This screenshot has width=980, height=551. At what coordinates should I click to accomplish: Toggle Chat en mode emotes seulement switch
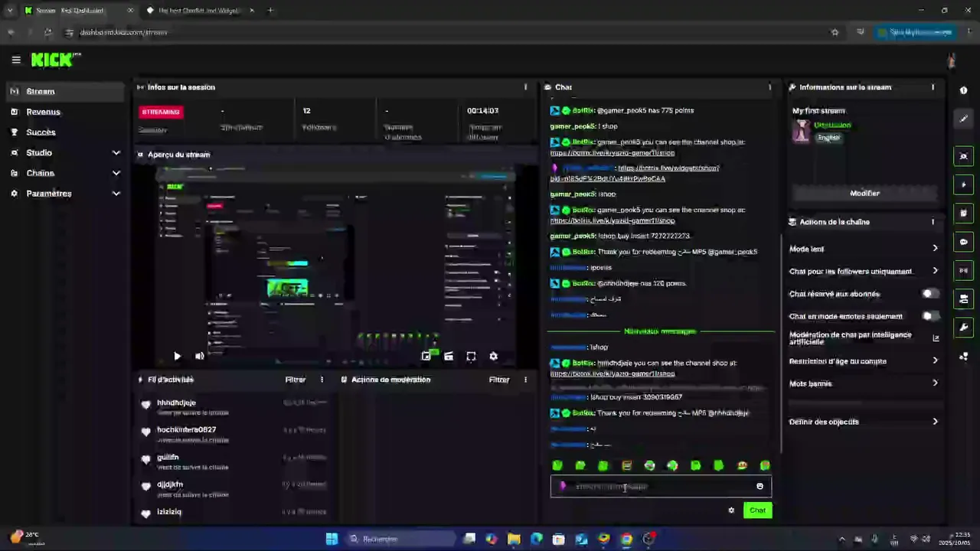(930, 316)
